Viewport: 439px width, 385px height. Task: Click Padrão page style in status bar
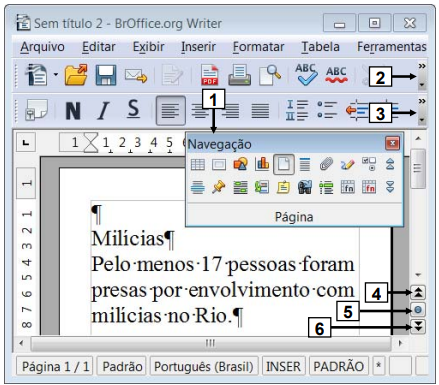(122, 367)
